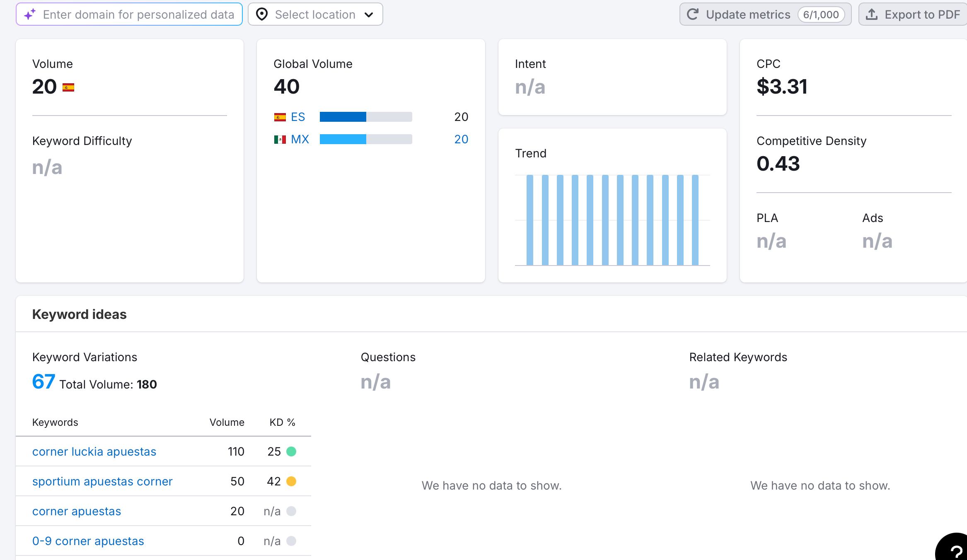Click the sparkle icon in domain field
The image size is (967, 560).
(x=30, y=14)
